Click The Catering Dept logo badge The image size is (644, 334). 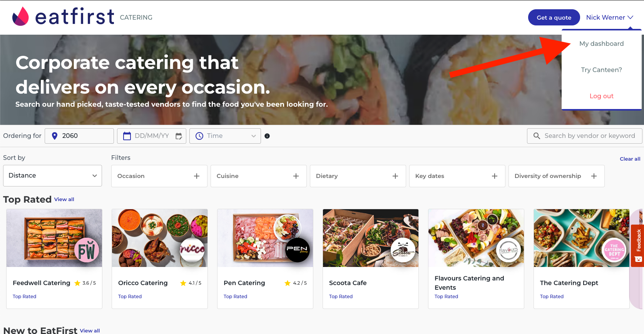click(614, 250)
